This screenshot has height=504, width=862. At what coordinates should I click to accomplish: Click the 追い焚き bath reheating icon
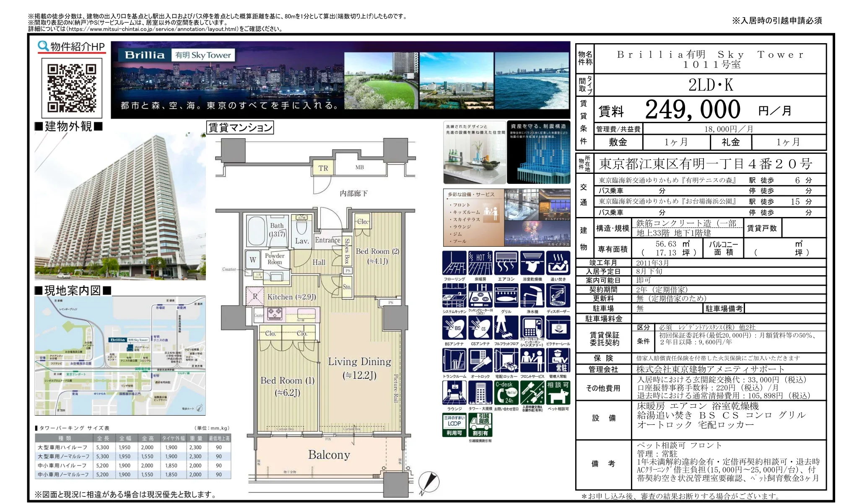pos(558,263)
